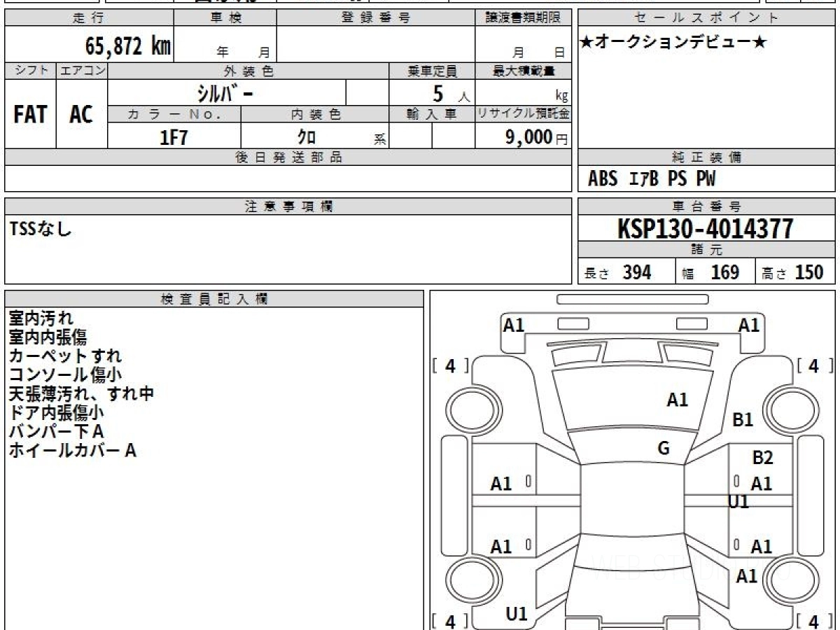
Task: Select the mileage value 65,872 km
Action: [x=127, y=46]
